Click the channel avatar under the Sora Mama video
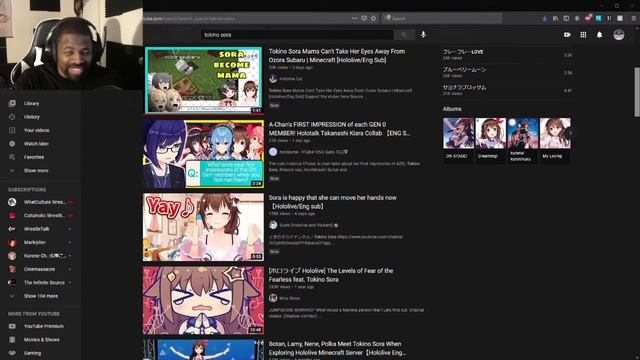The height and width of the screenshot is (360, 640). pyautogui.click(x=273, y=79)
